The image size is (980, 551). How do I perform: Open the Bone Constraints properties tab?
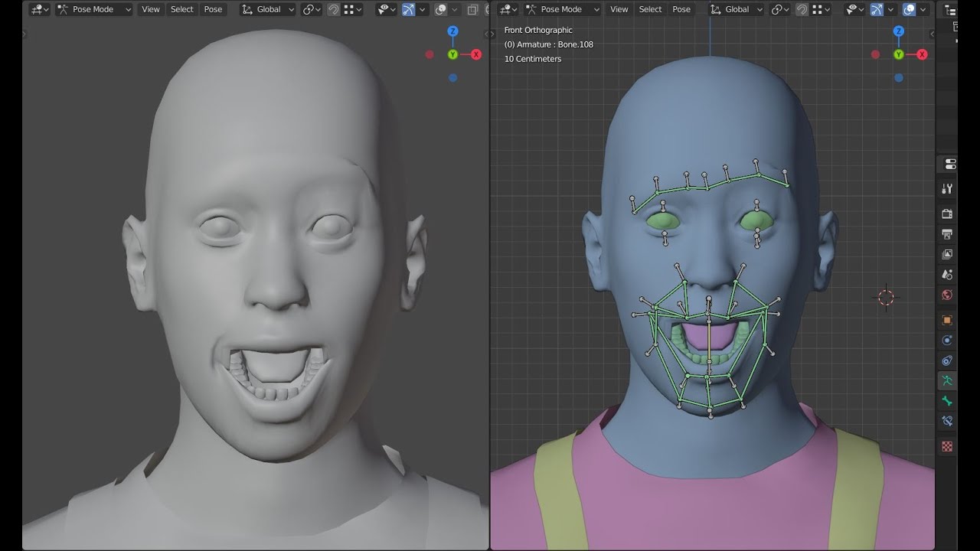point(947,421)
